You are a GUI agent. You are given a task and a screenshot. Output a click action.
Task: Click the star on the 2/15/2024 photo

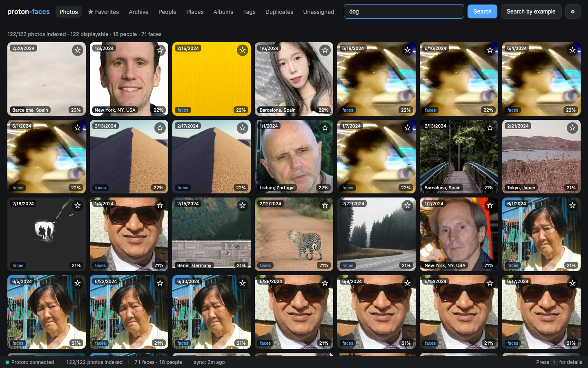click(x=243, y=206)
